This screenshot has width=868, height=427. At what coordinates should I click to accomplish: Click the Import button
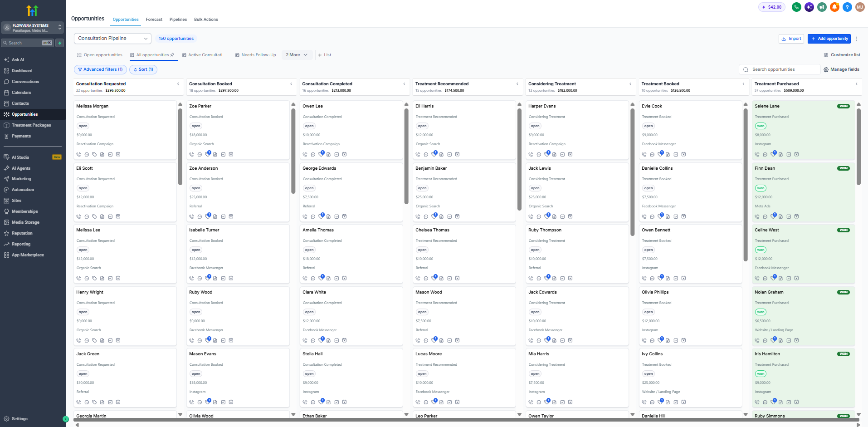point(791,39)
